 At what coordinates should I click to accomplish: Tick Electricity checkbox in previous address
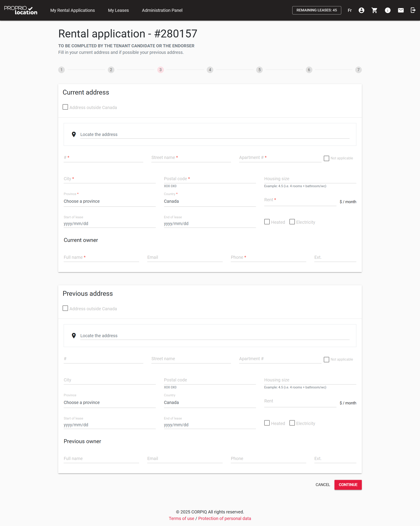292,423
